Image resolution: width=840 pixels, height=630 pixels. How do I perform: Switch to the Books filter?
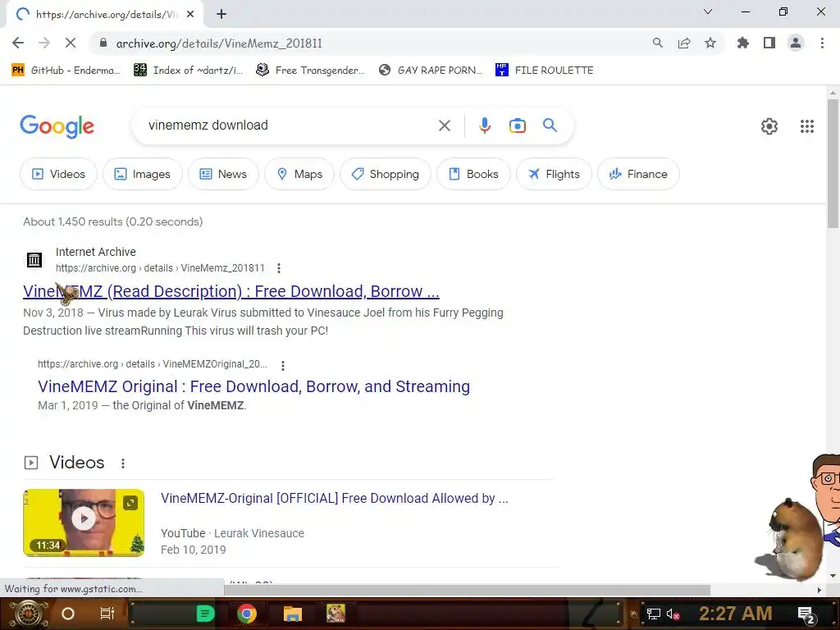pyautogui.click(x=473, y=174)
